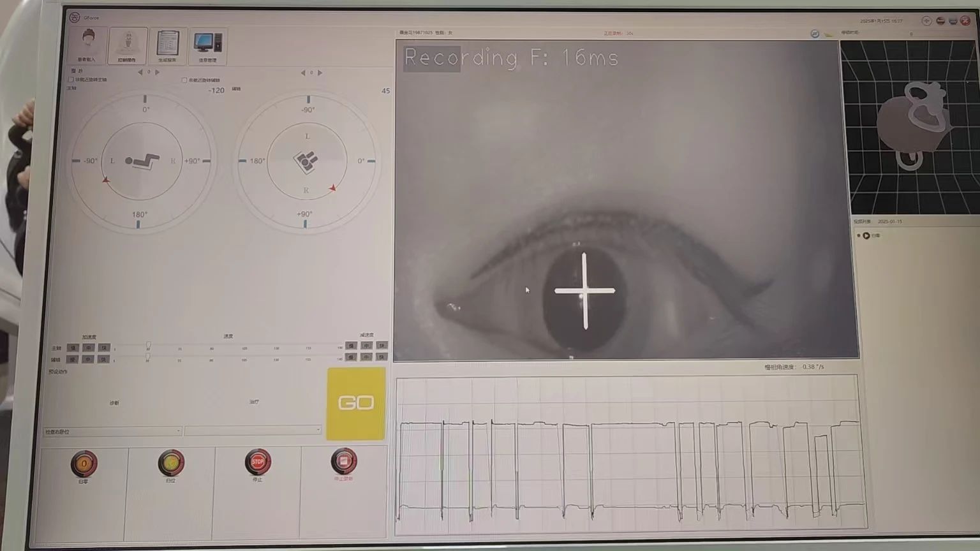The height and width of the screenshot is (551, 980).
Task: Click the top-view chair icon in auxiliary dial
Action: (x=306, y=162)
